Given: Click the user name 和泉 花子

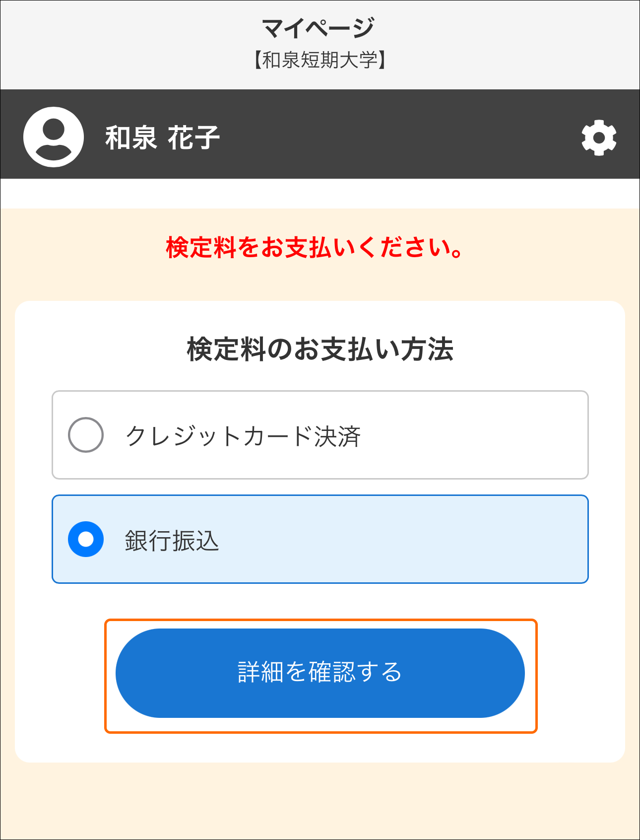Looking at the screenshot, I should tap(162, 138).
